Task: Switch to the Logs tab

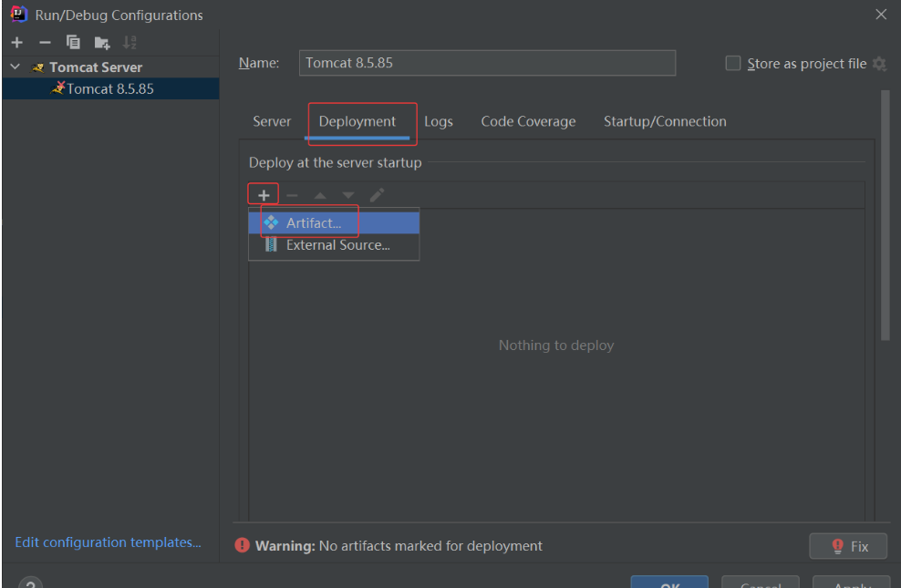Action: click(x=439, y=121)
